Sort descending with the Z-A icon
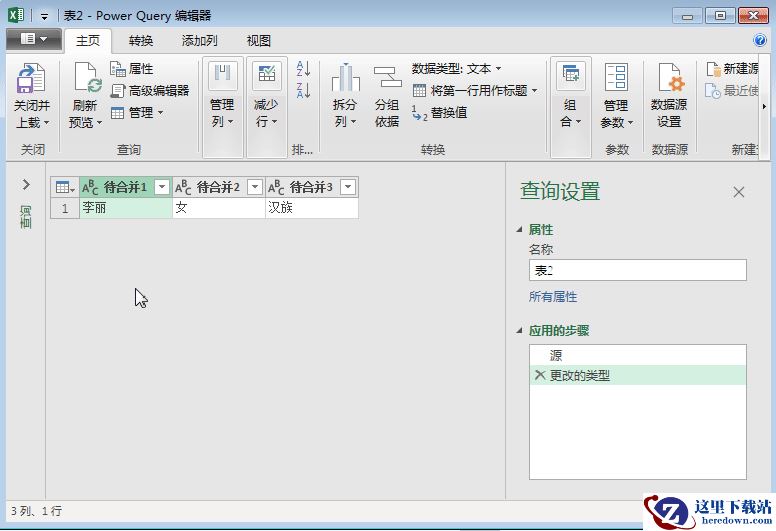 click(x=303, y=91)
